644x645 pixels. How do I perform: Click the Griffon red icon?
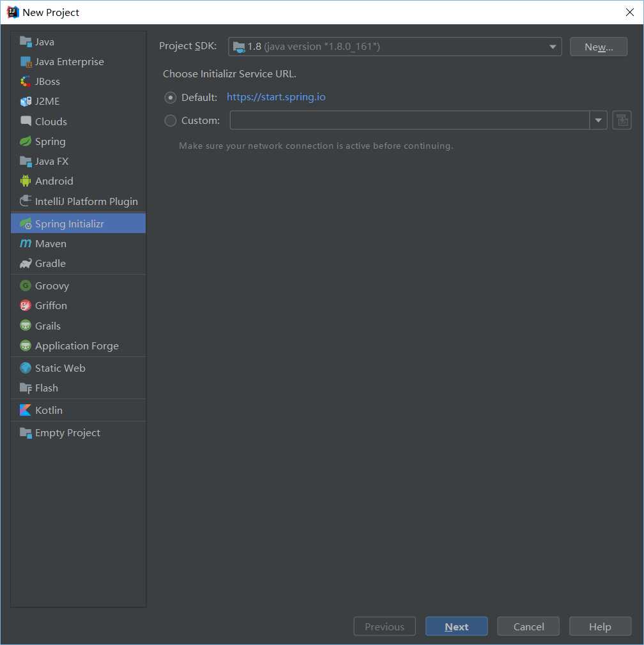(26, 305)
